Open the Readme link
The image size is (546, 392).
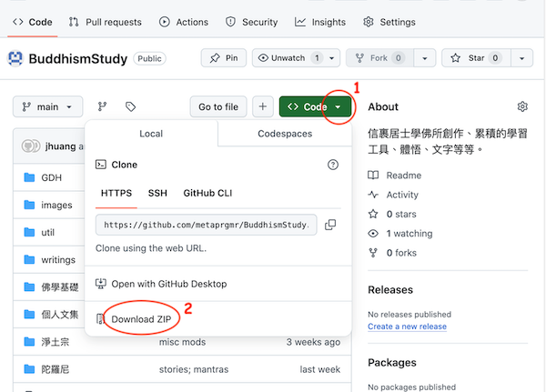[403, 176]
